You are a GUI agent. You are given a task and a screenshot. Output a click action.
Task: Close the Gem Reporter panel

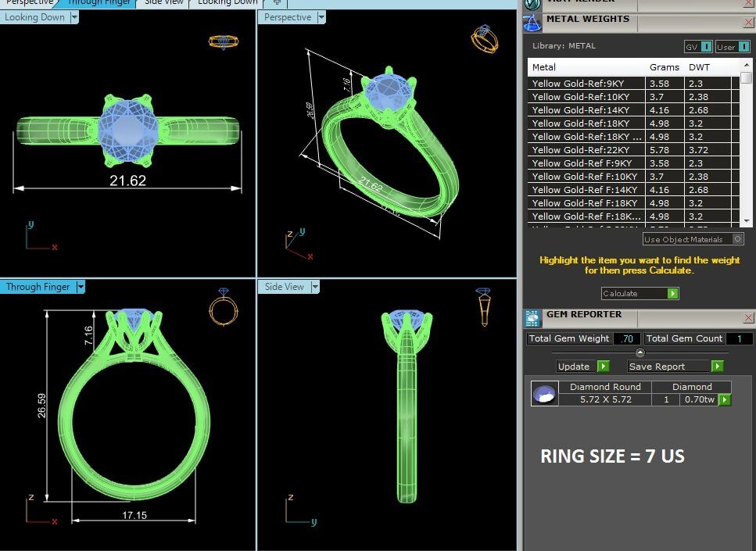pos(748,317)
